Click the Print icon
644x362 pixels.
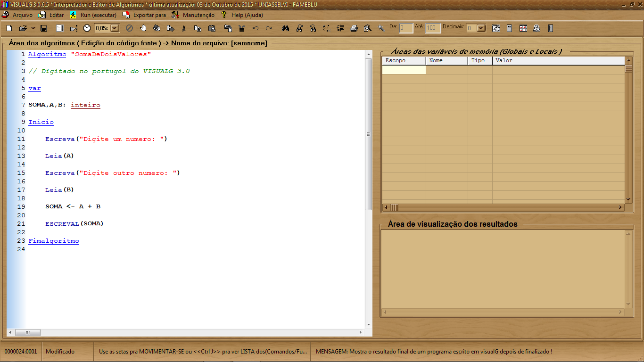(354, 28)
